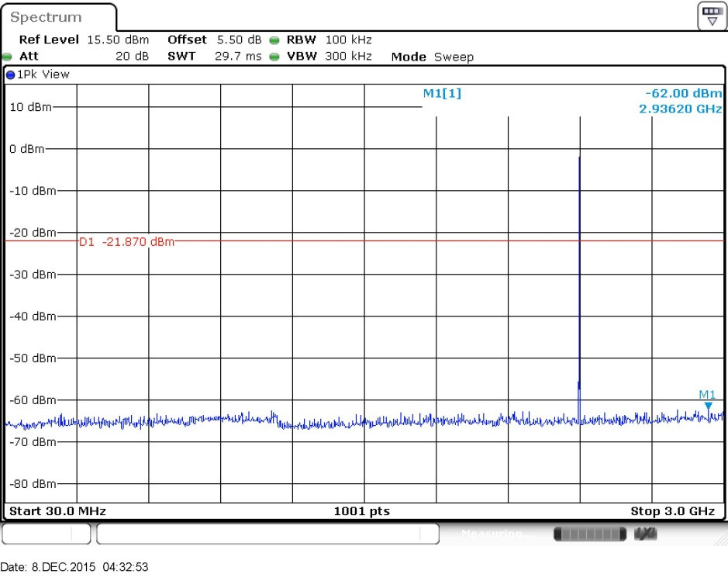Click the Mode Sweep setting
The height and width of the screenshot is (588, 728).
tap(433, 57)
